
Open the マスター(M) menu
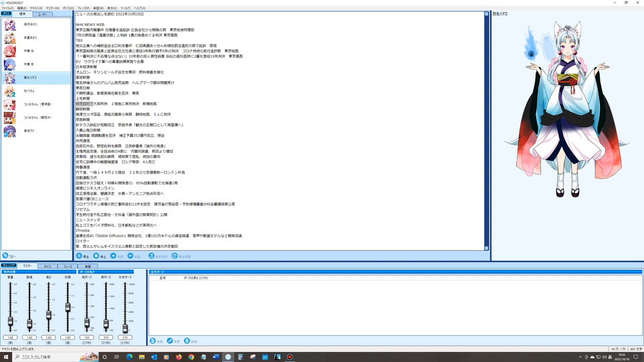tap(52, 8)
